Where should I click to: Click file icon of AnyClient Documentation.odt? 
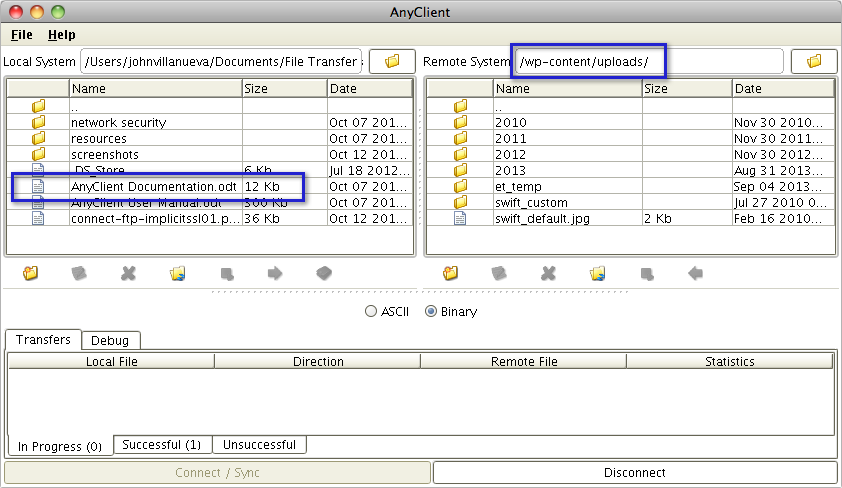click(x=38, y=186)
